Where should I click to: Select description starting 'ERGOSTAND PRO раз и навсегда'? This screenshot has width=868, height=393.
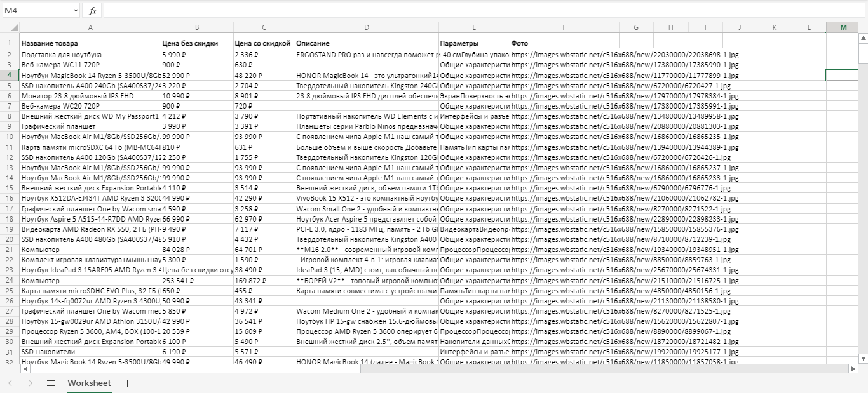pos(367,55)
